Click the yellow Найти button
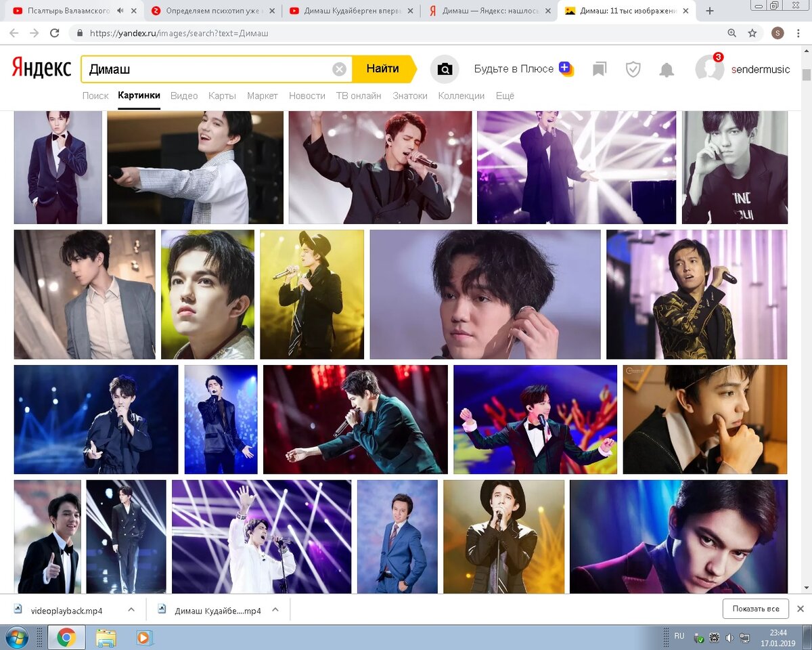Screen dimensions: 812x650 coord(384,69)
